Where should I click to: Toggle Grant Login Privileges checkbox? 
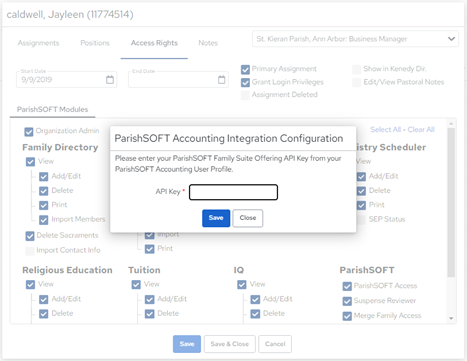(x=245, y=82)
